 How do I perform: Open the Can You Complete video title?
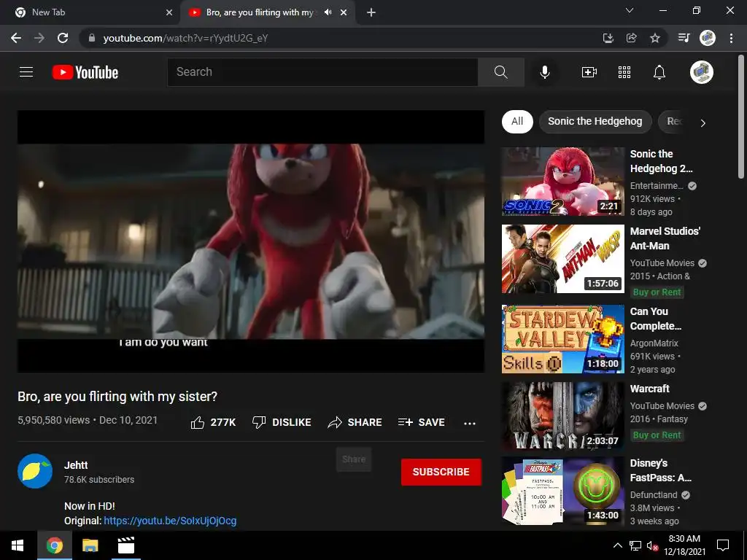pyautogui.click(x=656, y=319)
